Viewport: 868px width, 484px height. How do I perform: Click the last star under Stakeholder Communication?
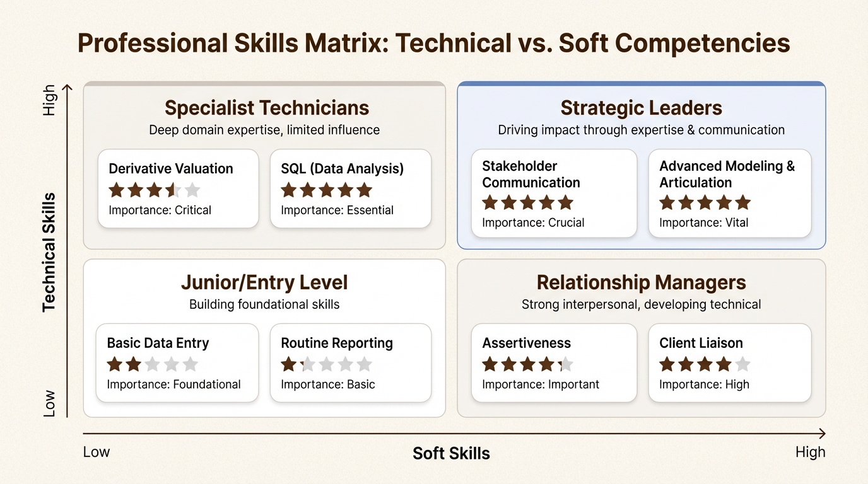[566, 202]
